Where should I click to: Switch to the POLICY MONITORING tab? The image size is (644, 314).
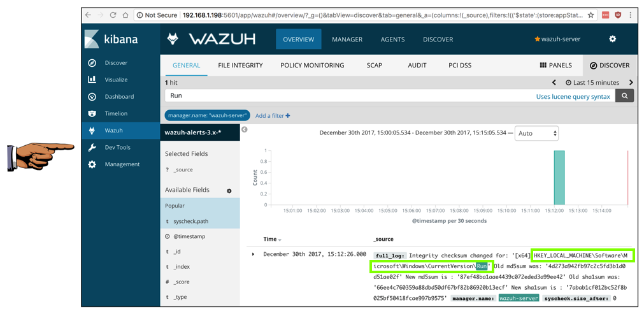point(312,65)
